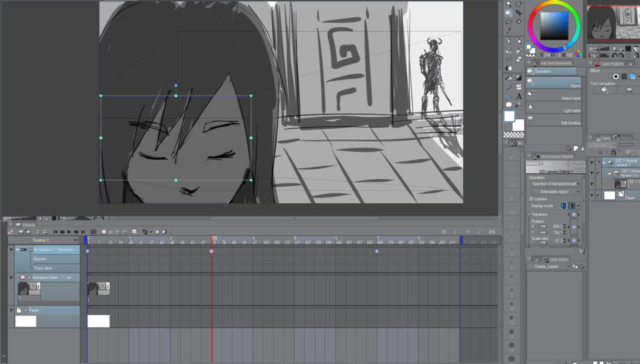Viewport: 640px width, 364px height.
Task: Toggle visibility of the Camera 1 timeline track
Action: 11,249
